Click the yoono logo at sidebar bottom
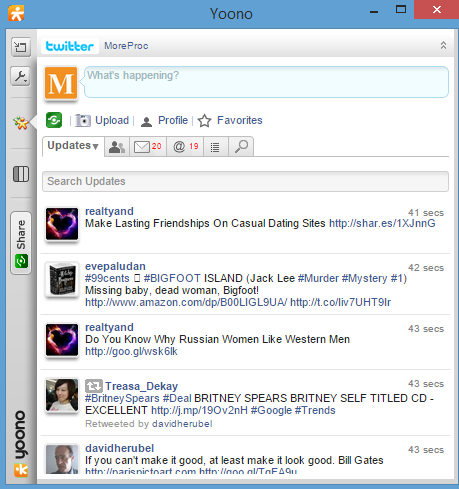This screenshot has height=489, width=459. click(x=21, y=443)
